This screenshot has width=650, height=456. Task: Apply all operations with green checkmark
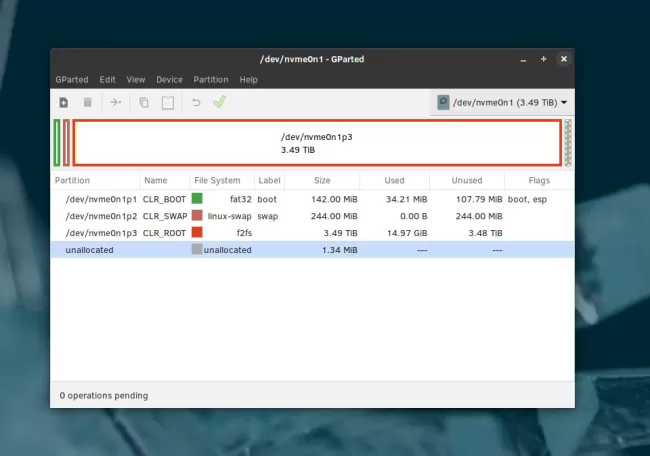pyautogui.click(x=219, y=102)
